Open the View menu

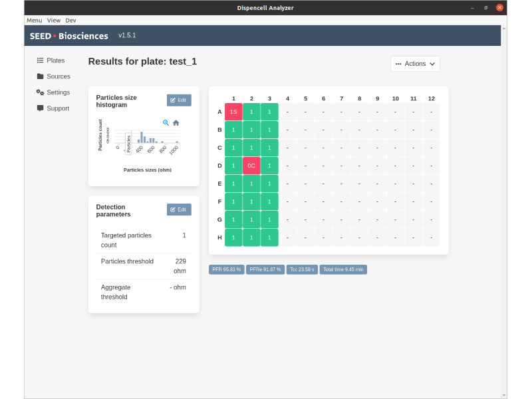tap(54, 21)
